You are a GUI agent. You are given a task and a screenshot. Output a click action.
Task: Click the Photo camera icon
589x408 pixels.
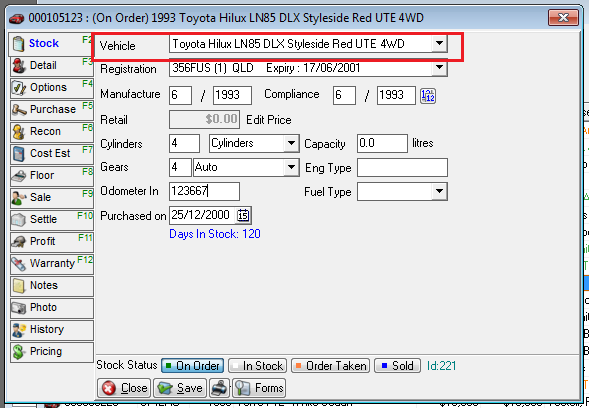point(18,308)
